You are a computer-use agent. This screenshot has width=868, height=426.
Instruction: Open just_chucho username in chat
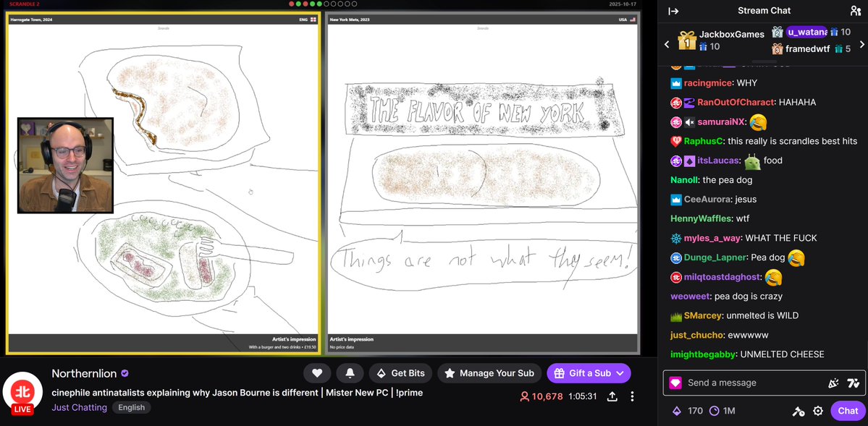[696, 335]
